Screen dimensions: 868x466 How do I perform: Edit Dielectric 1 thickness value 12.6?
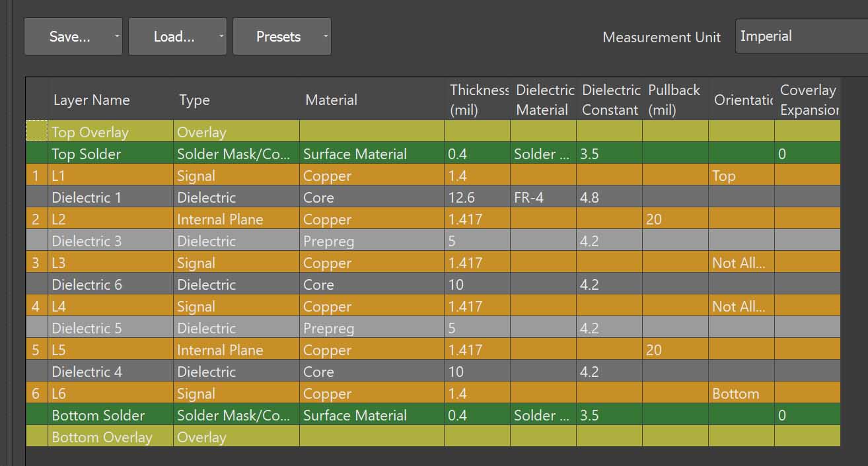coord(462,197)
